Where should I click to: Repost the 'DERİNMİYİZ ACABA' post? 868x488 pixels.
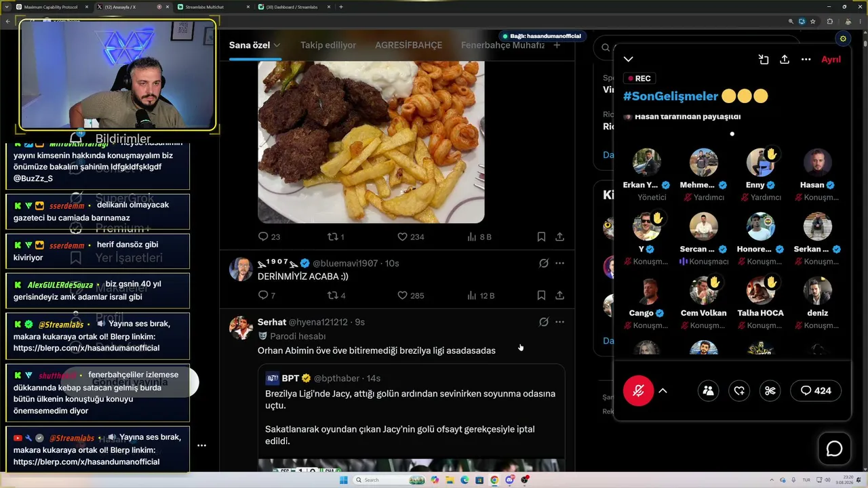tap(336, 296)
